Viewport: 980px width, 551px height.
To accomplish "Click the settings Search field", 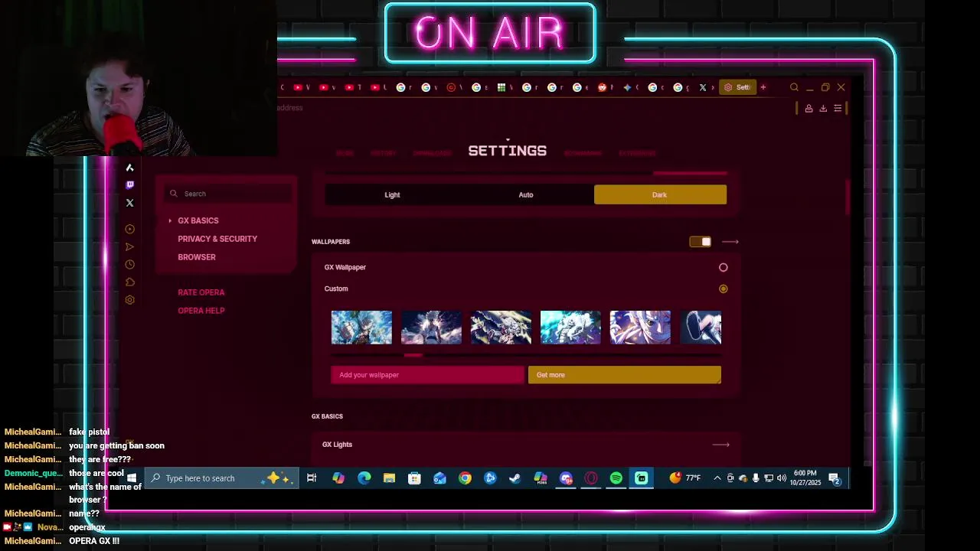I will (227, 194).
